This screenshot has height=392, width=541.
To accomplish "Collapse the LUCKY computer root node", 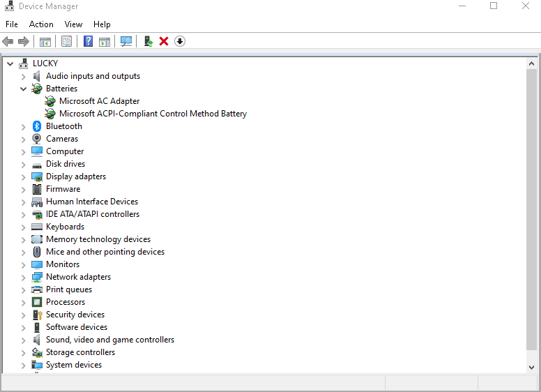I will (10, 63).
